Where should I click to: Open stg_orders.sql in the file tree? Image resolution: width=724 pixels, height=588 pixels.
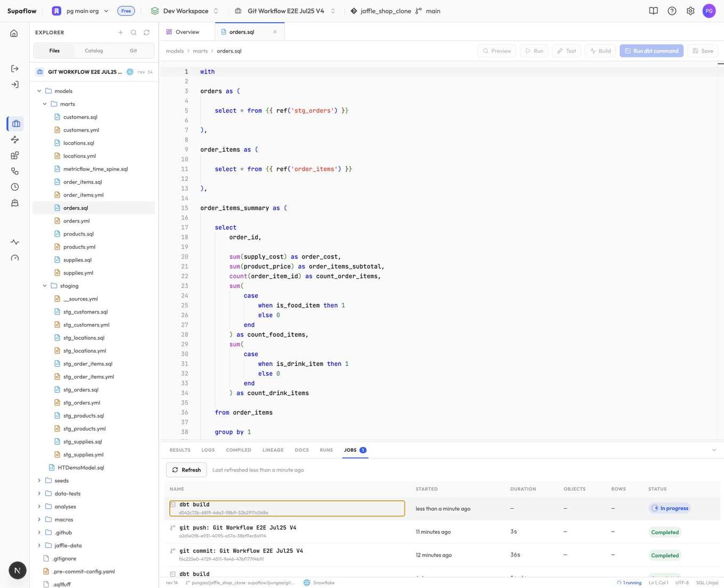click(x=81, y=390)
